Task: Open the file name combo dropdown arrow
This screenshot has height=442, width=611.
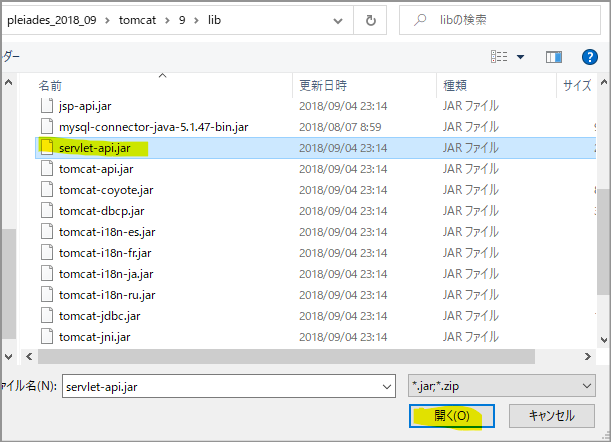Action: 387,387
